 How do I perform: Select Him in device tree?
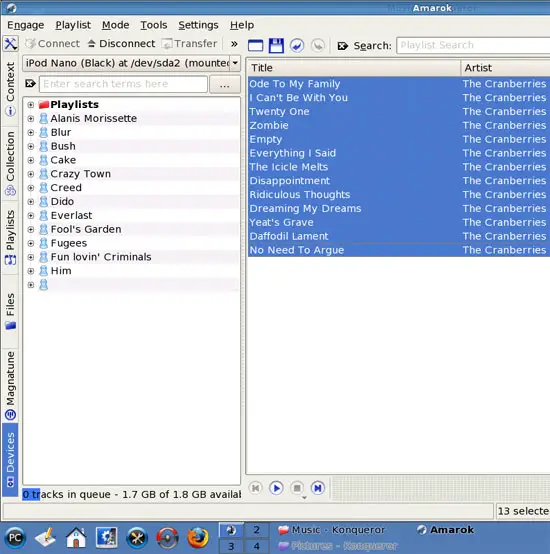[x=61, y=271]
